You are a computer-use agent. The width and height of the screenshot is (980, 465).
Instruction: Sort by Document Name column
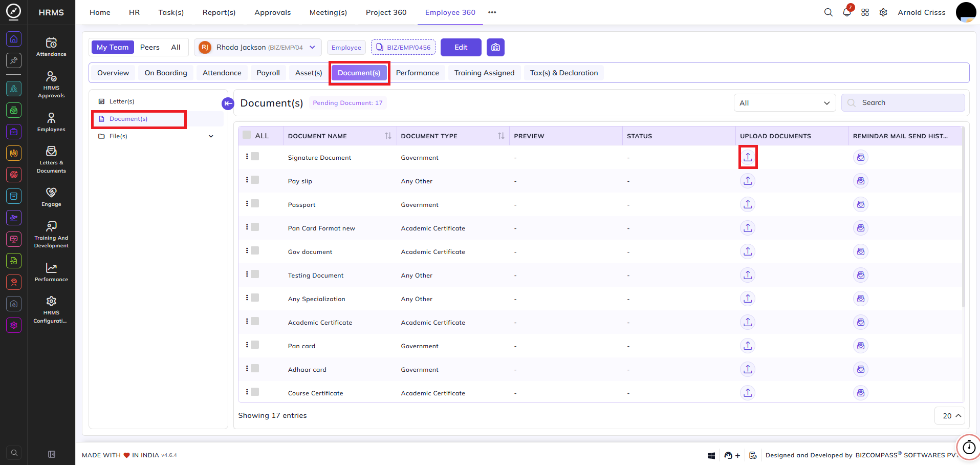coord(388,136)
